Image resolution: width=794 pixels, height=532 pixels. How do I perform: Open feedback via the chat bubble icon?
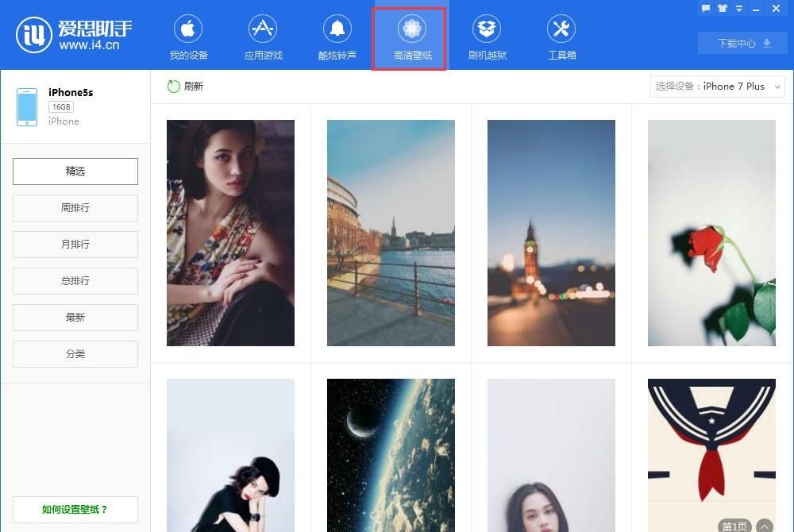707,8
